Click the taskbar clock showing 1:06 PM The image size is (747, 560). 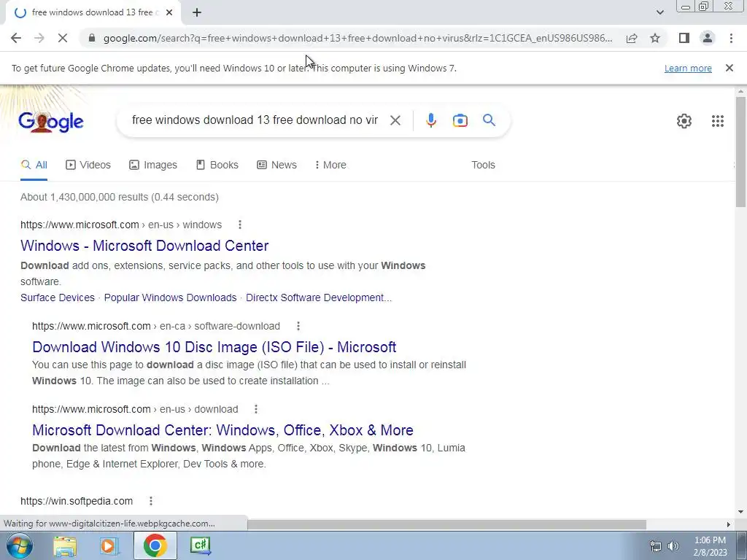point(710,546)
